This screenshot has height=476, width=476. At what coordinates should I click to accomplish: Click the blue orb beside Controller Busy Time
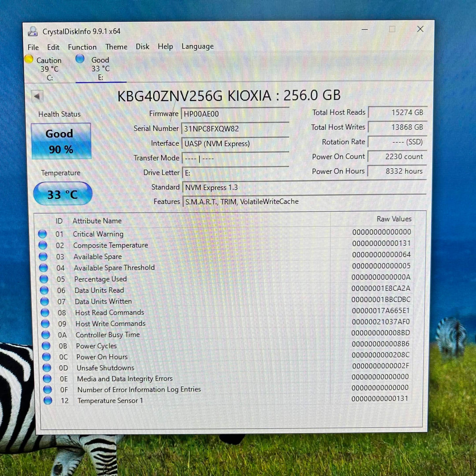coord(45,335)
